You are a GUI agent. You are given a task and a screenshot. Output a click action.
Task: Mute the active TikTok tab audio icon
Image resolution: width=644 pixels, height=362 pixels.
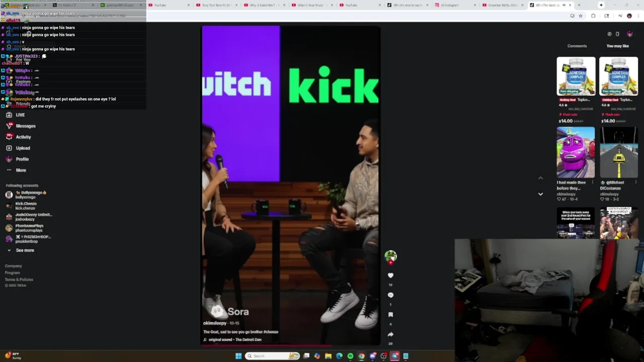pos(563,5)
